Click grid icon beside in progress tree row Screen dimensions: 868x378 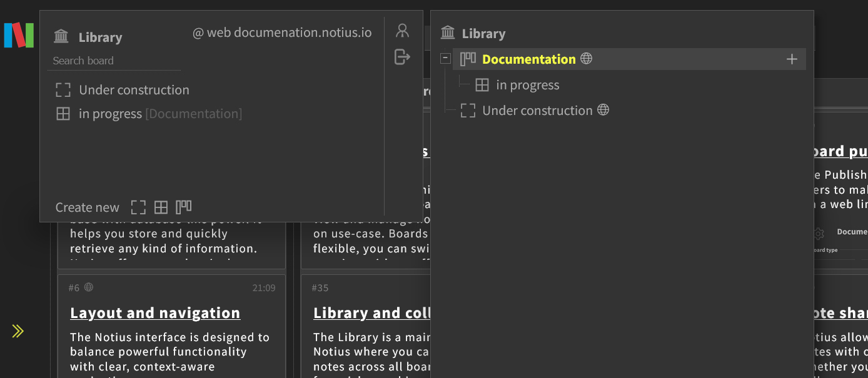[482, 85]
